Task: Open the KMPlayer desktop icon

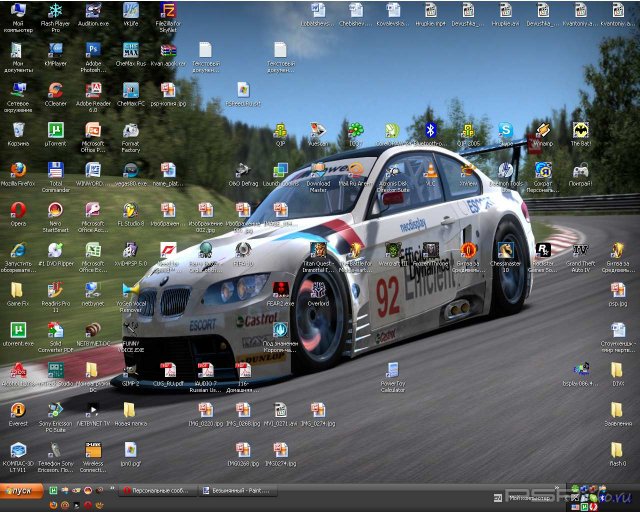Action: (55, 50)
